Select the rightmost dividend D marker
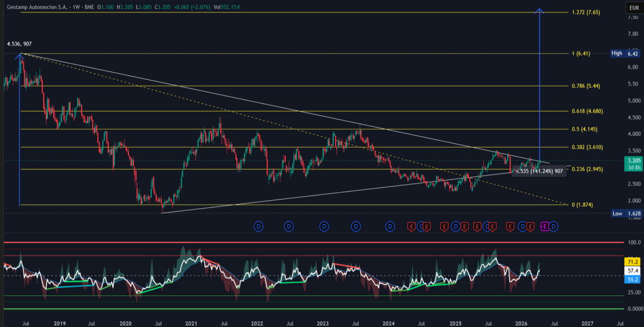 pos(554,226)
